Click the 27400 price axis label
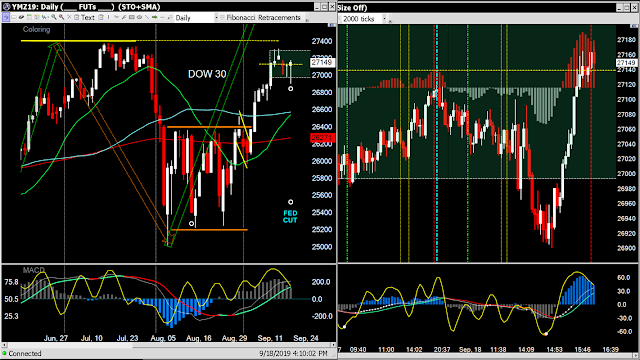The width and height of the screenshot is (640, 360). point(322,41)
